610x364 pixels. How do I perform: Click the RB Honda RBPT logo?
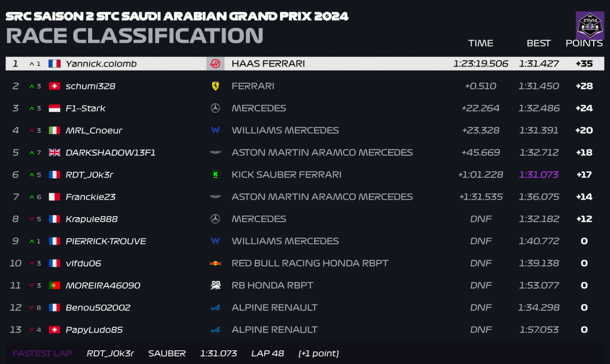coord(215,285)
